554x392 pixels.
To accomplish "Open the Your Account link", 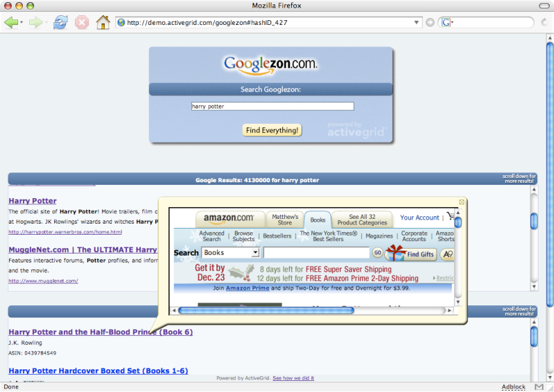I will (x=419, y=217).
